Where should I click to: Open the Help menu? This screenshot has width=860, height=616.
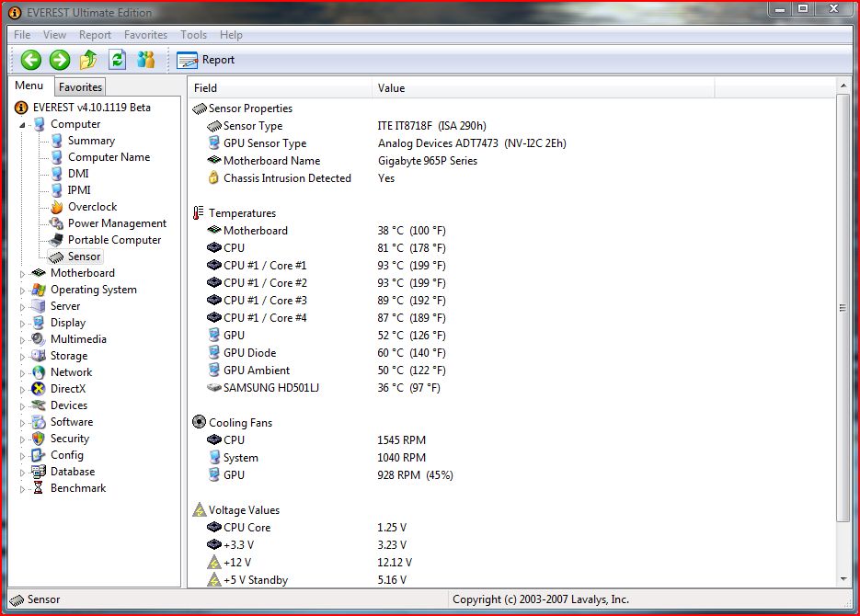click(x=231, y=35)
